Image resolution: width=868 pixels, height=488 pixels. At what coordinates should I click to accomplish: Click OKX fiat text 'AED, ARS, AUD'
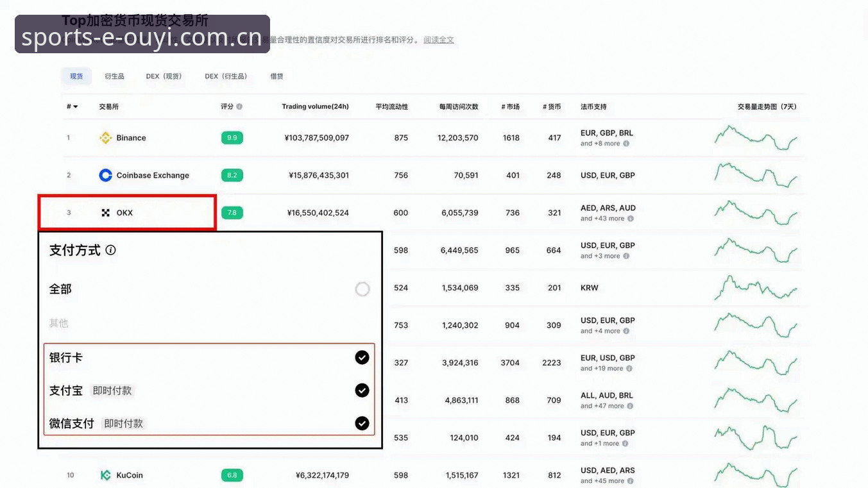pos(608,208)
